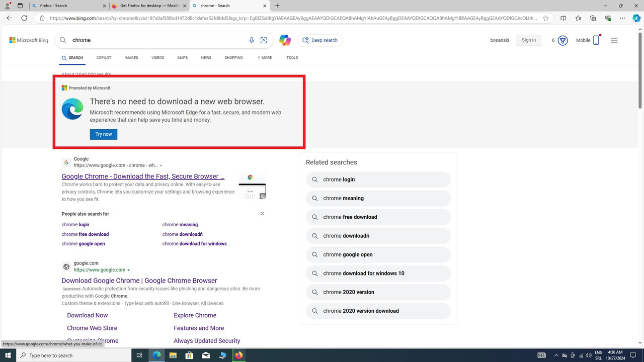Click the Download Now sitelink
The height and width of the screenshot is (362, 644).
click(x=88, y=315)
